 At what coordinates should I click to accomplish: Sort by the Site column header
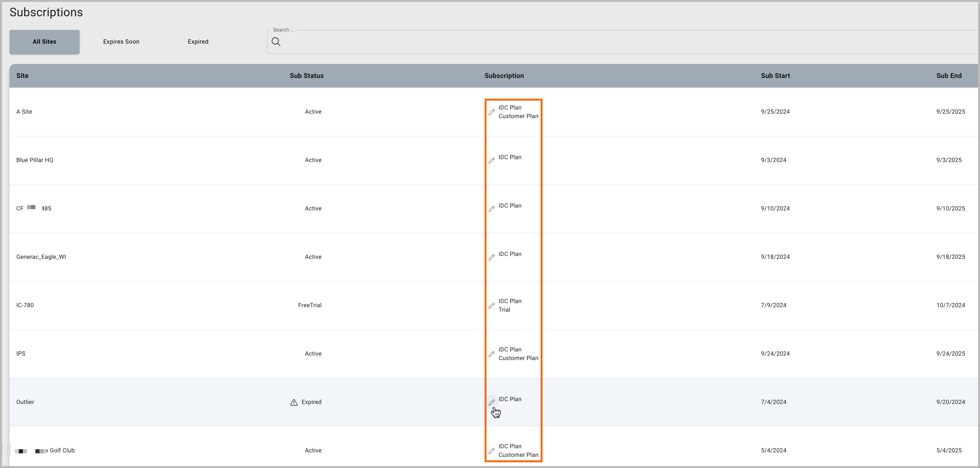[x=22, y=76]
